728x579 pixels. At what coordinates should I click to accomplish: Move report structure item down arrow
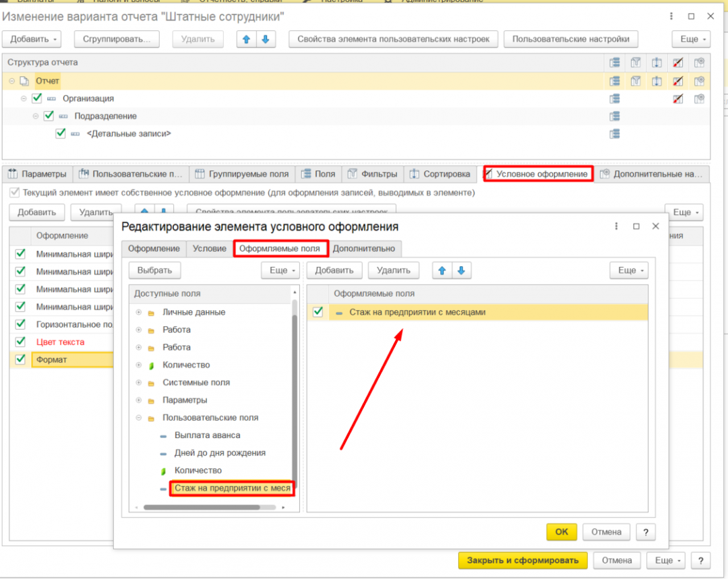266,40
